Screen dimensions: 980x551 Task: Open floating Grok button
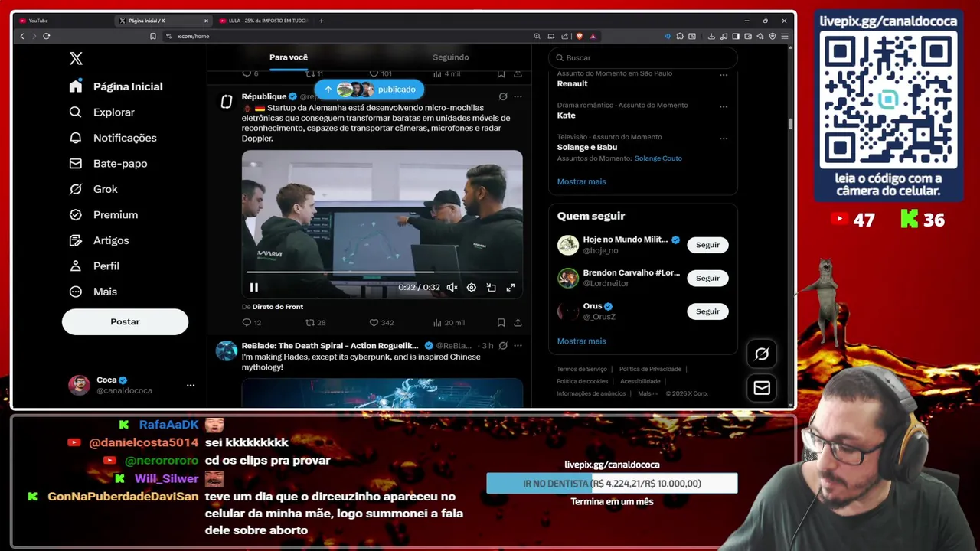[x=762, y=354]
